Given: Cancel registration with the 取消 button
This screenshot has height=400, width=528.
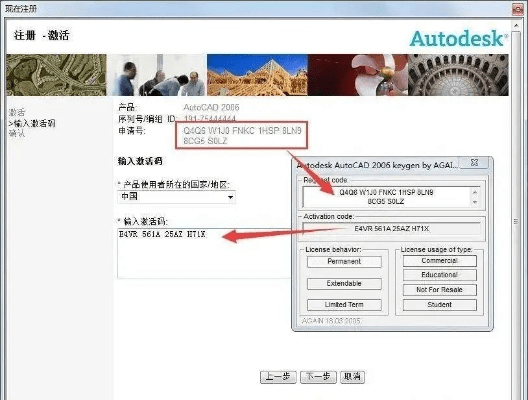Looking at the screenshot, I should tap(352, 377).
